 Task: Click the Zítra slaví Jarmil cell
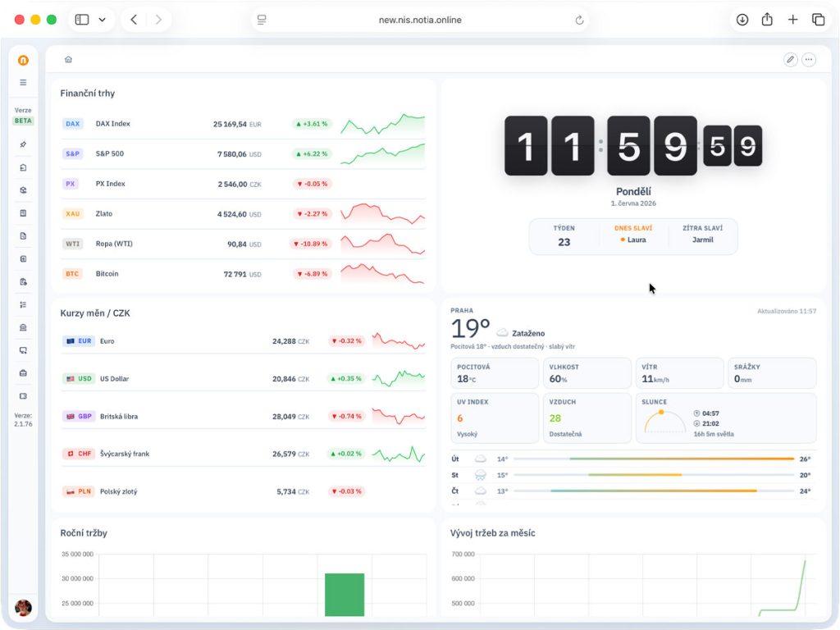[702, 236]
